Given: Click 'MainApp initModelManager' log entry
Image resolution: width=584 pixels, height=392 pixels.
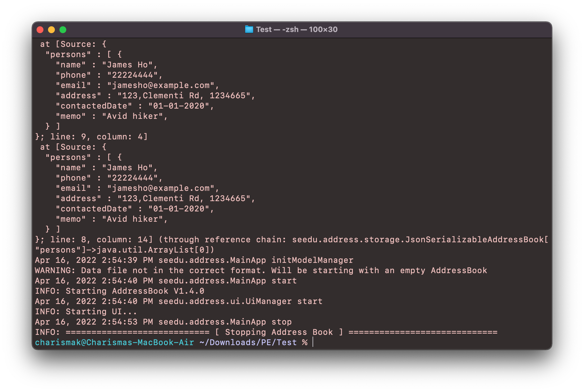Looking at the screenshot, I should pyautogui.click(x=291, y=260).
